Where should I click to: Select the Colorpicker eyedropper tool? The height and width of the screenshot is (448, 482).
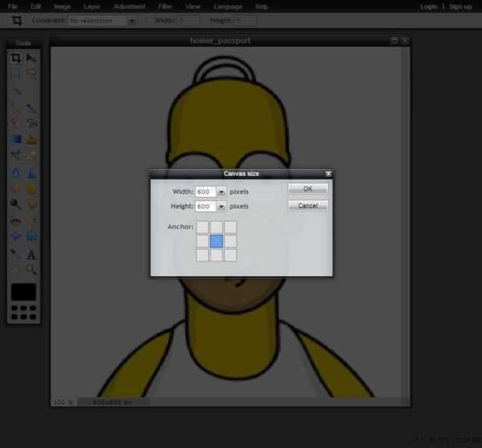[16, 254]
